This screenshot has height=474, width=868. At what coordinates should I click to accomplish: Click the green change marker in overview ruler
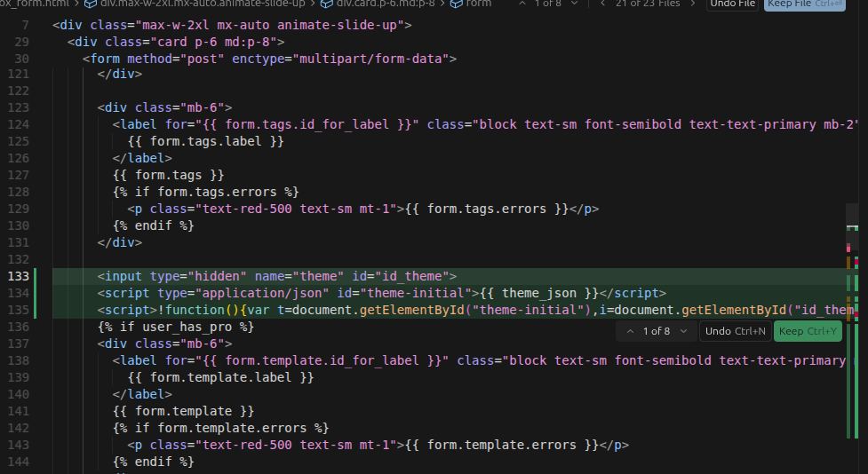(x=853, y=293)
